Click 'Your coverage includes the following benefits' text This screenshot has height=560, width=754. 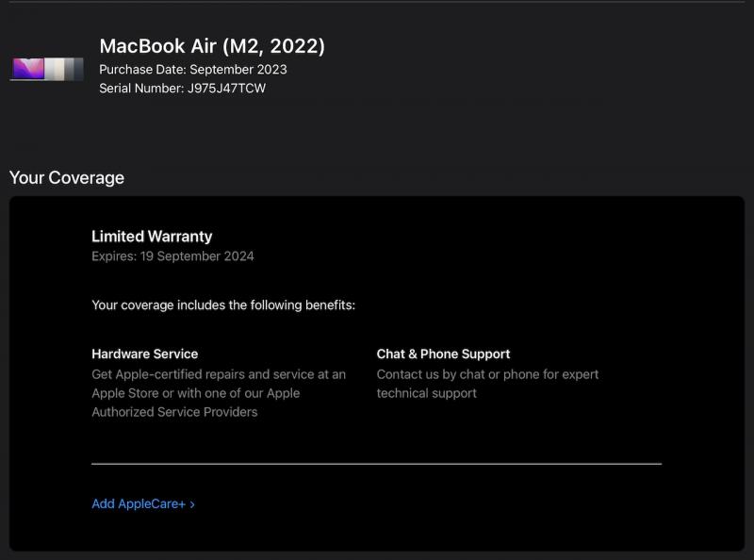[223, 305]
